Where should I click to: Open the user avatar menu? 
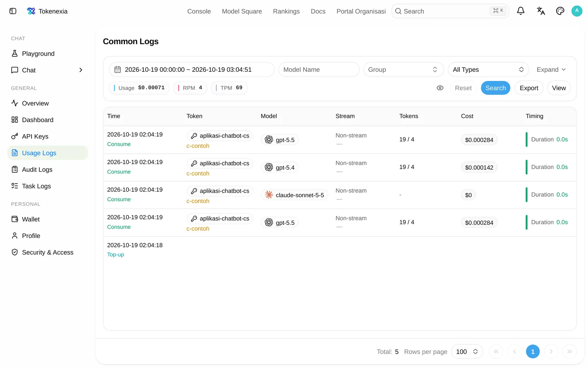[x=577, y=11]
